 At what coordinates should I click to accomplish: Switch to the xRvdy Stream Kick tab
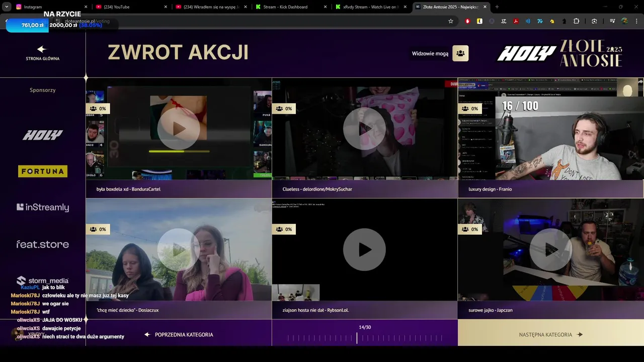point(371,7)
